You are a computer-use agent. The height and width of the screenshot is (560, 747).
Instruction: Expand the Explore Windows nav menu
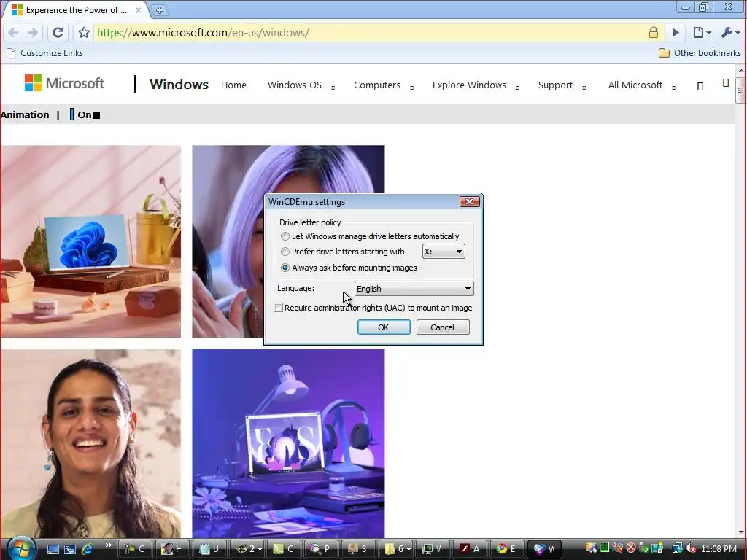coord(476,85)
